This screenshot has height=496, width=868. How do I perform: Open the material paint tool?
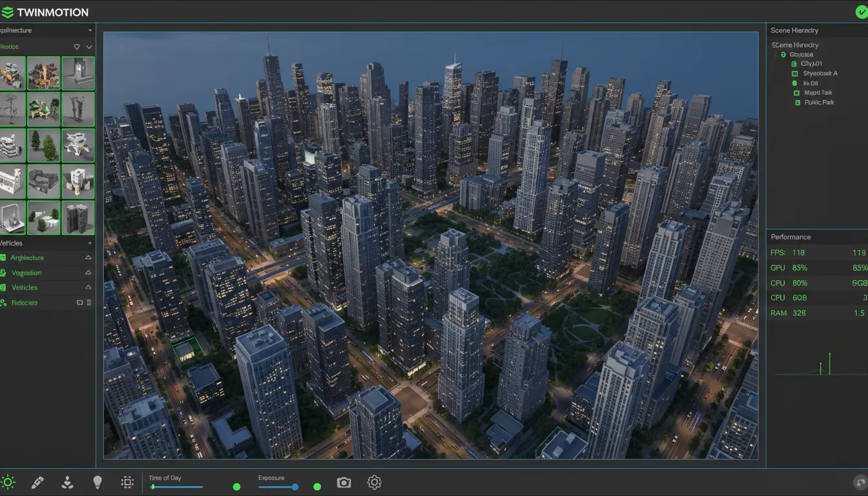point(37,482)
